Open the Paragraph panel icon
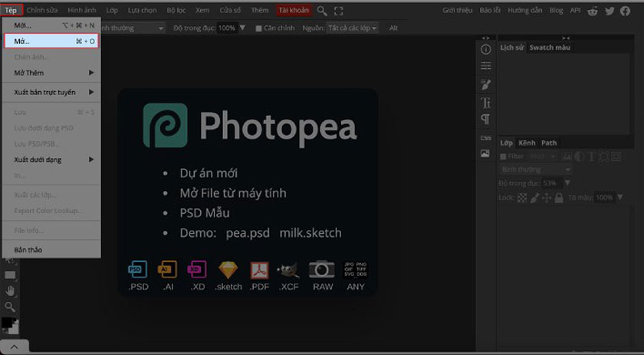Viewport: 644px width, 355px height. (485, 120)
